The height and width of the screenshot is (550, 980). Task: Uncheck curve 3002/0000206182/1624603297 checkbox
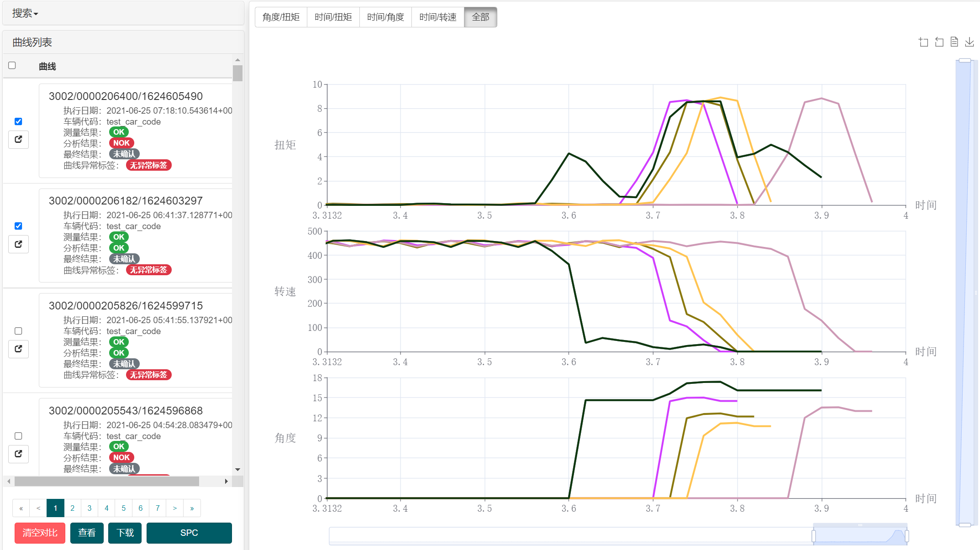click(18, 226)
